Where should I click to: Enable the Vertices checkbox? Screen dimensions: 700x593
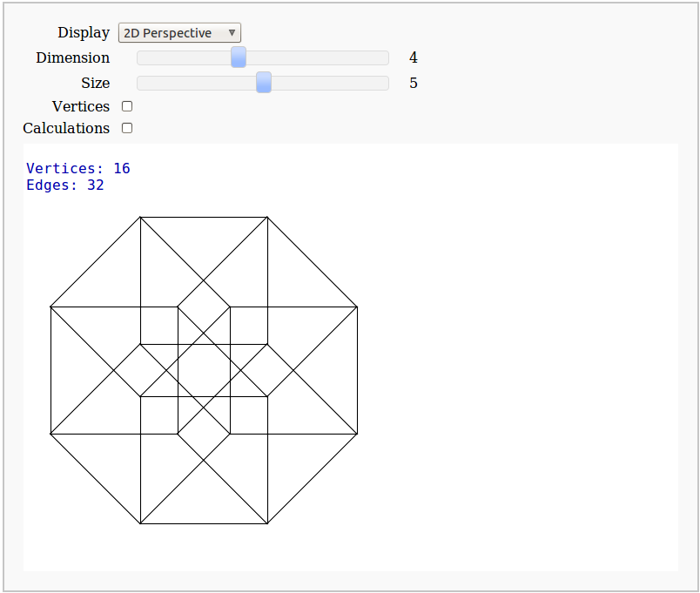pyautogui.click(x=127, y=106)
